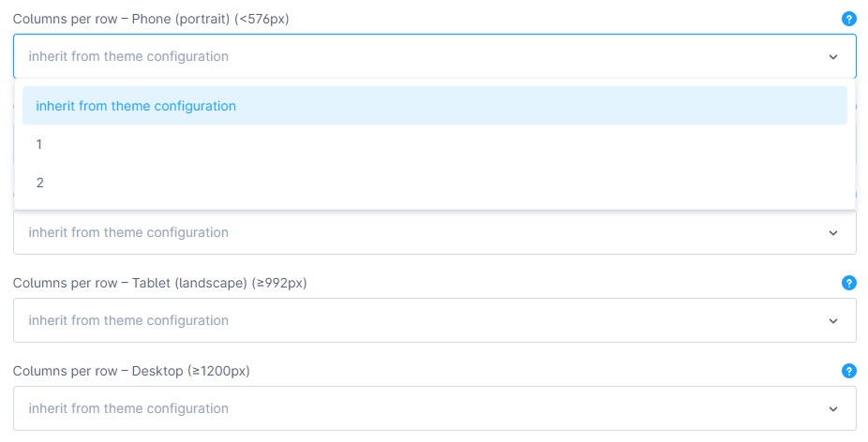Click "Columns per row – Phone (portrait)" label
868x442 pixels.
[x=150, y=19]
